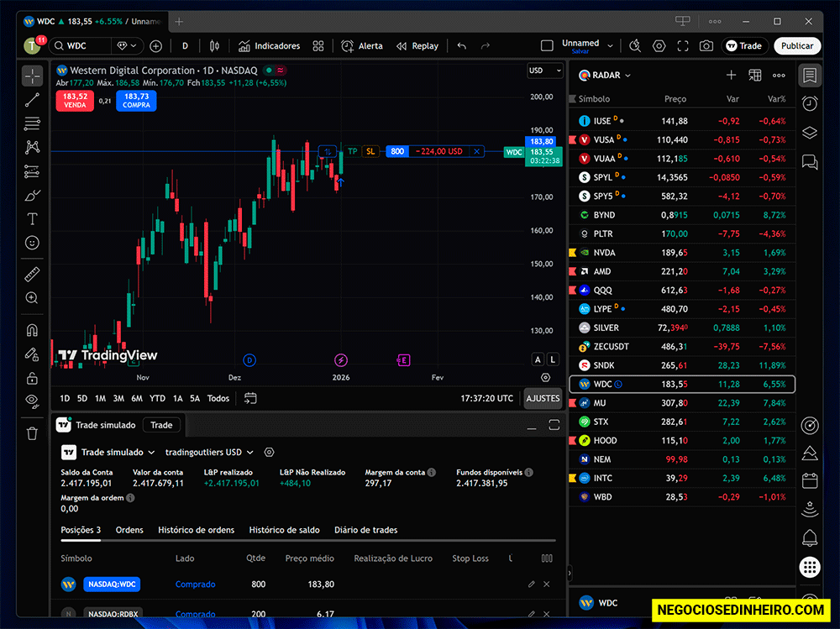Add symbol to watchlist plus icon
Viewport: 840px width, 629px height.
pos(732,76)
